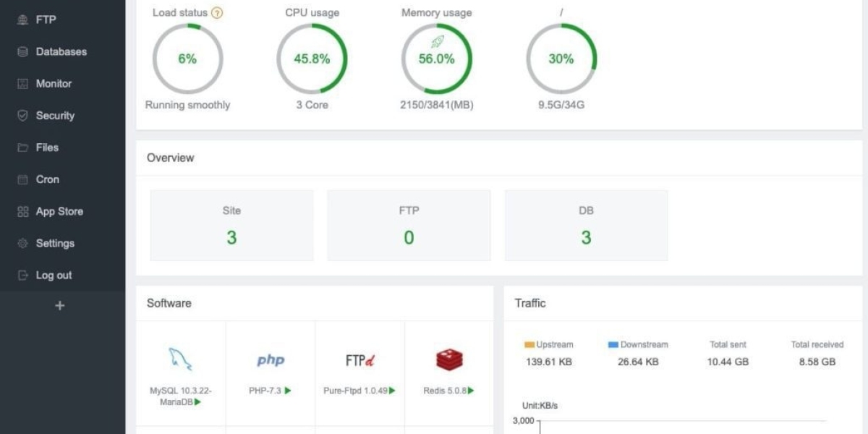Screen dimensions: 868x434
Task: Click the arrow next to Redis 5.0.8
Action: tap(471, 391)
